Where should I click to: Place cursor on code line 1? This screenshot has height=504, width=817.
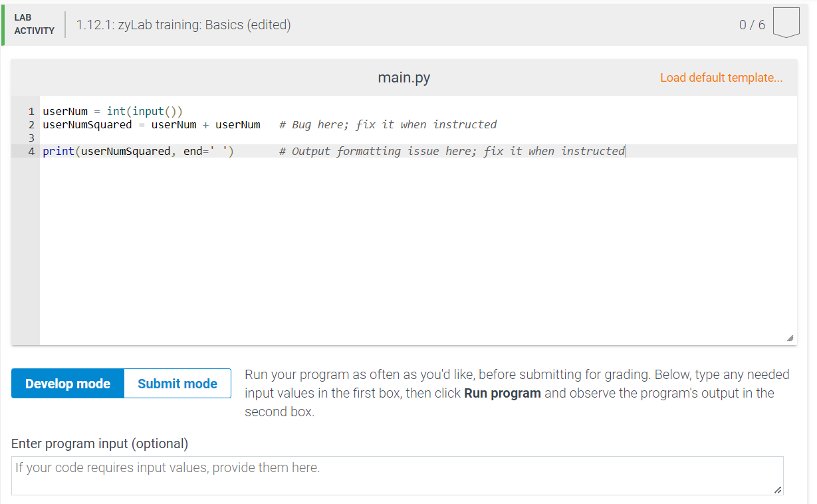112,111
